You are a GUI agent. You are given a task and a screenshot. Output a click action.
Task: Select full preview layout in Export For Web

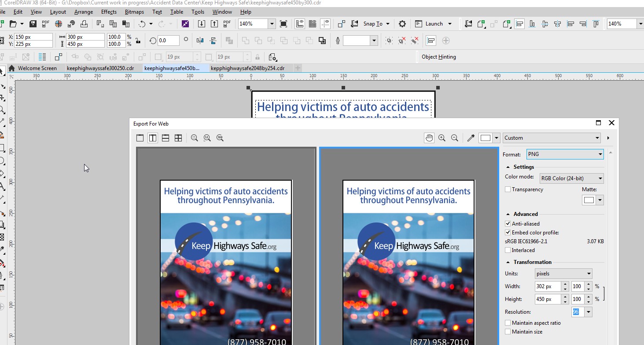(140, 138)
